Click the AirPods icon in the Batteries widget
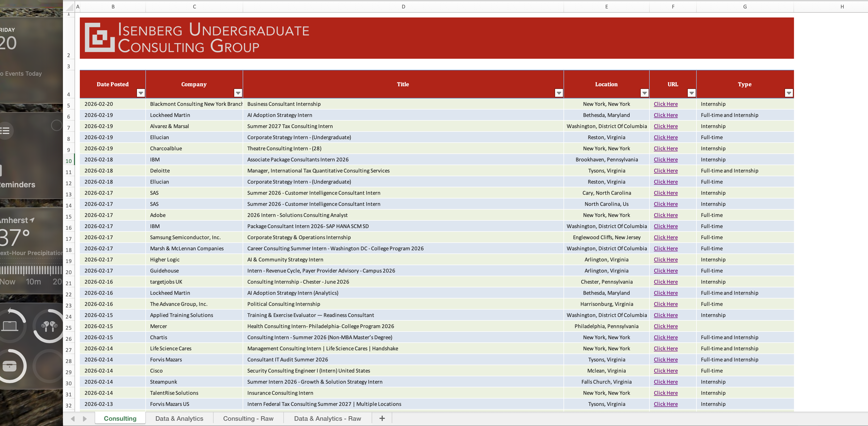The width and height of the screenshot is (868, 426). pyautogui.click(x=48, y=325)
